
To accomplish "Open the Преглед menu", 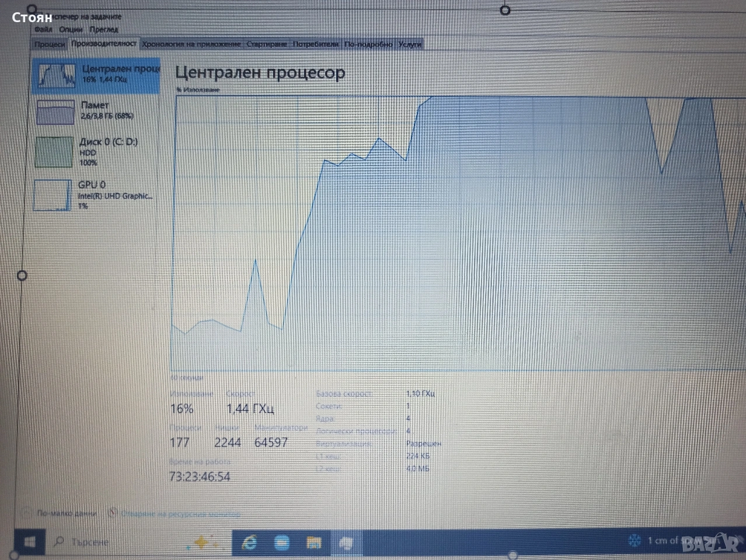I will click(104, 29).
